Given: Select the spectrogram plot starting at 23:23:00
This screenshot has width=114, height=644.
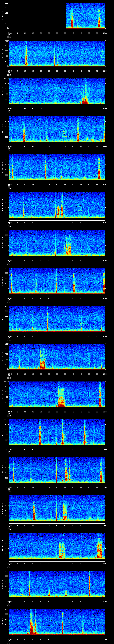Looking at the screenshot, I should tap(57, 546).
